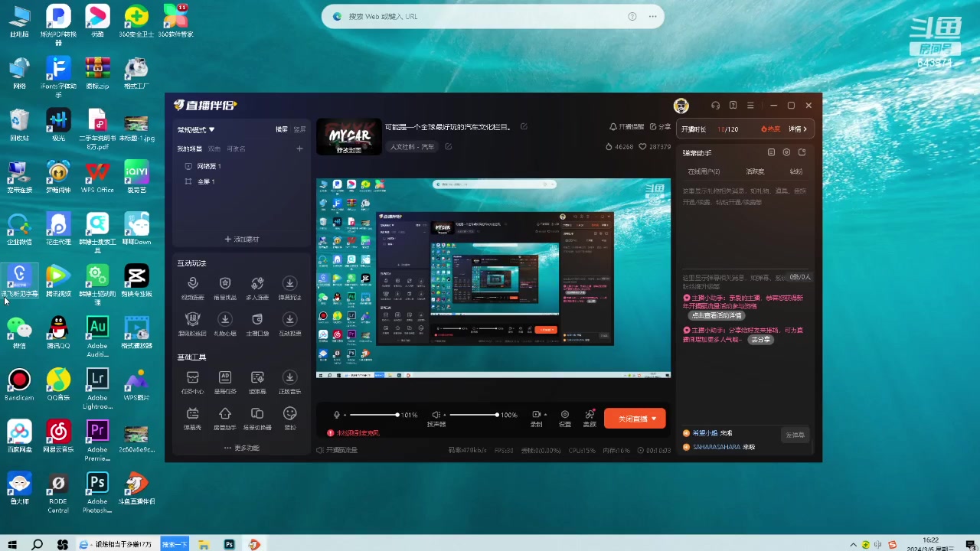The width and height of the screenshot is (980, 551).
Task: Download the 弹幕玩法 plugin
Action: click(289, 288)
